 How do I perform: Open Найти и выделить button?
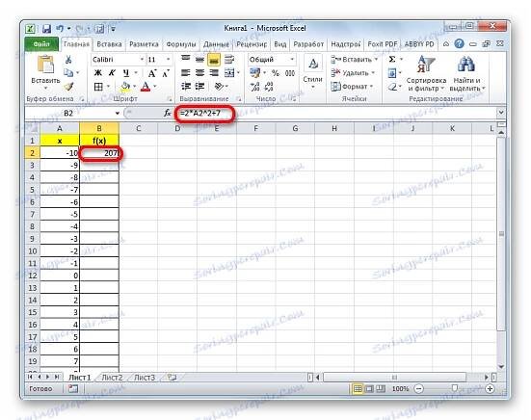466,74
